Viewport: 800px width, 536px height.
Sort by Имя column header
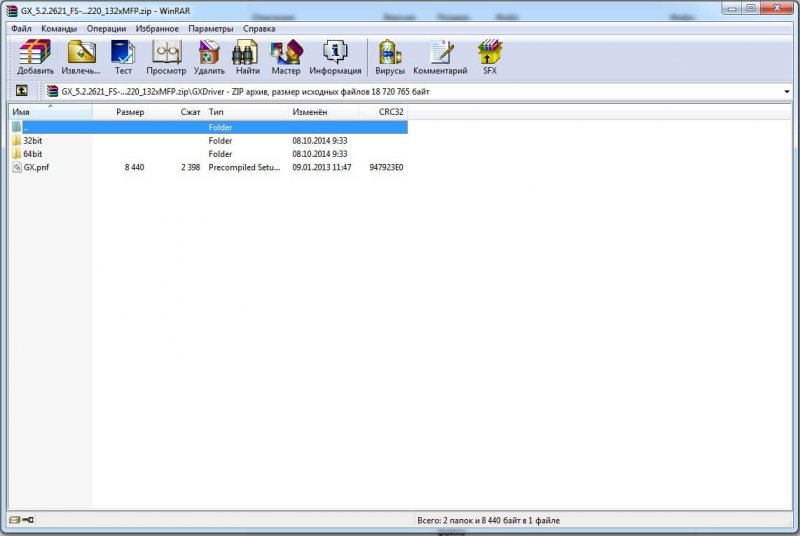click(51, 112)
